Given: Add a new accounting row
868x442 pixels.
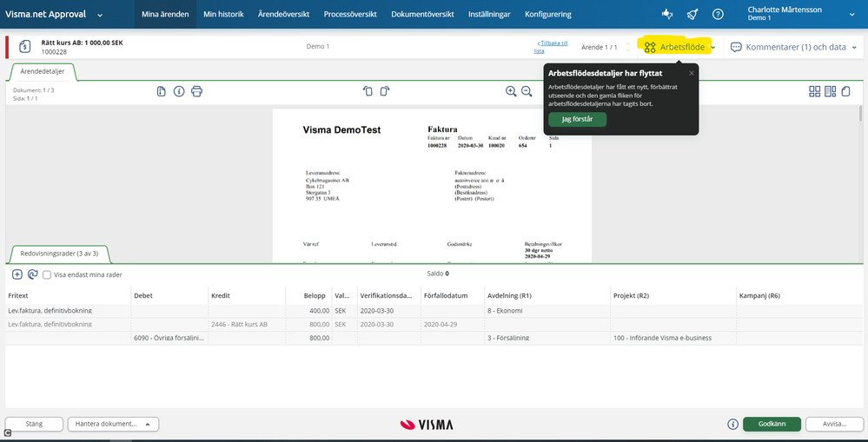Looking at the screenshot, I should 17,274.
